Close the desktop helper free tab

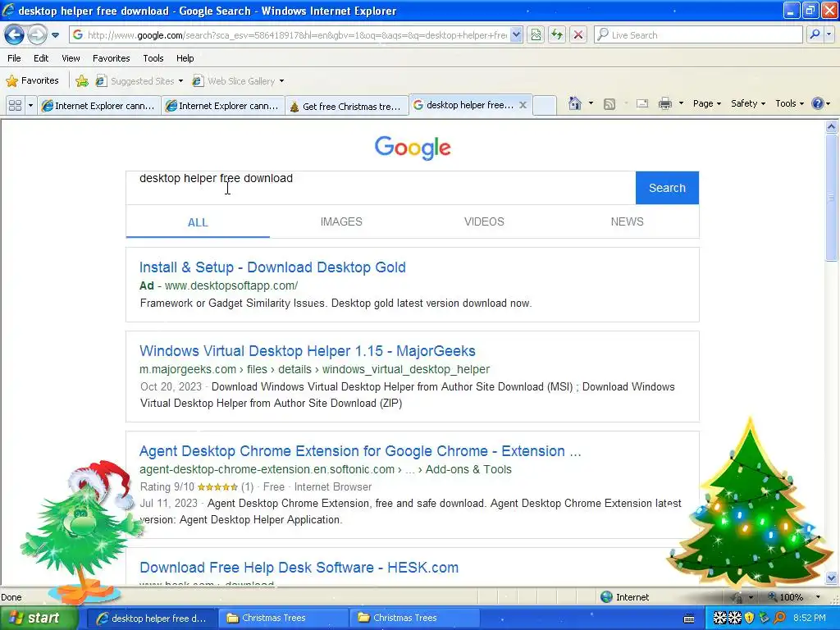[523, 105]
